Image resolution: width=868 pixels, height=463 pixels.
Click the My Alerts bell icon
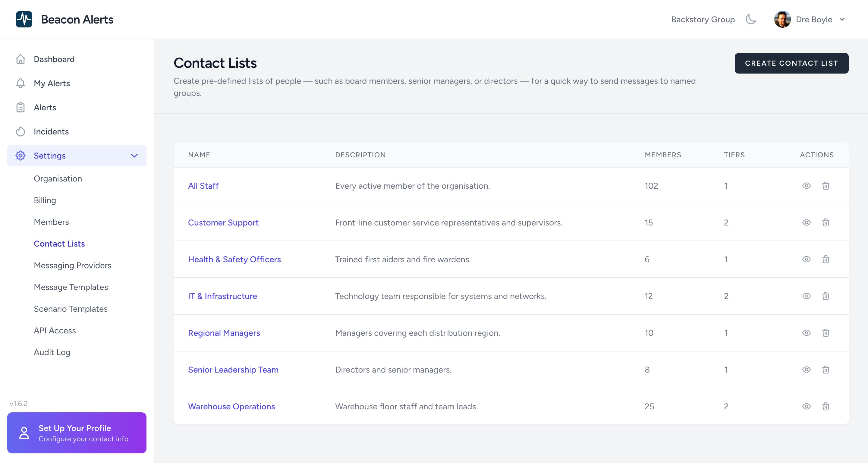click(20, 83)
